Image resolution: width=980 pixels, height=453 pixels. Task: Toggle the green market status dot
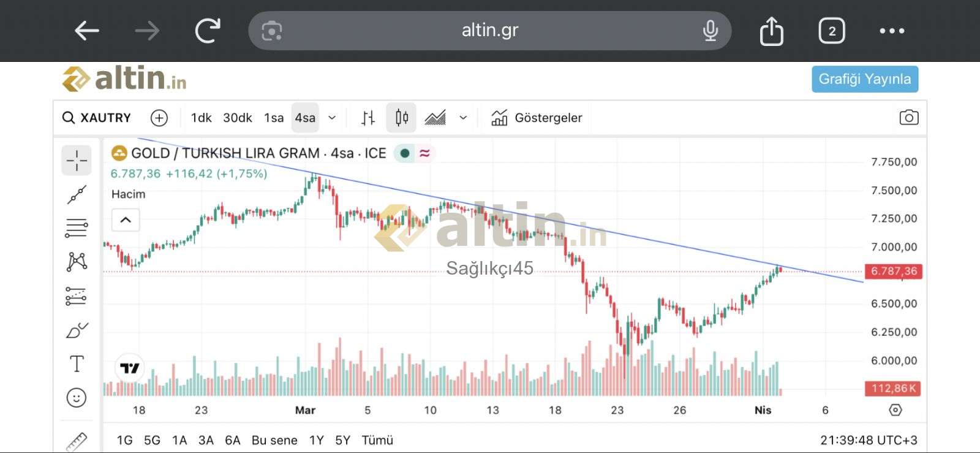(404, 153)
